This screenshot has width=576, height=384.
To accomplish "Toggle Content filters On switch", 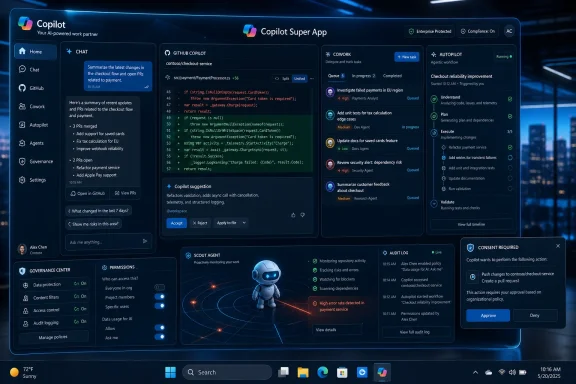I will tap(80, 296).
